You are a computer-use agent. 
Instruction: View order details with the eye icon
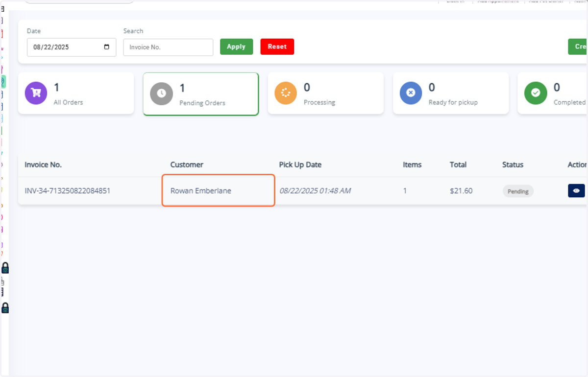(x=576, y=191)
